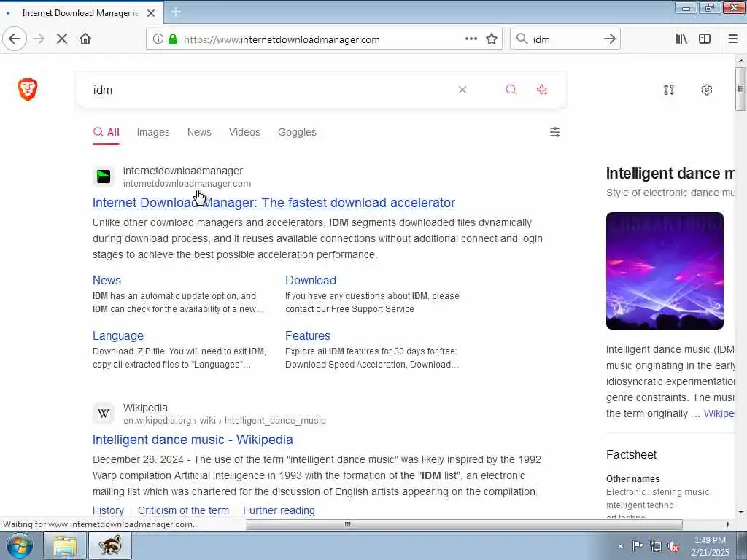Click the vertical scrollbar thumb
747x560 pixels.
pyautogui.click(x=740, y=89)
